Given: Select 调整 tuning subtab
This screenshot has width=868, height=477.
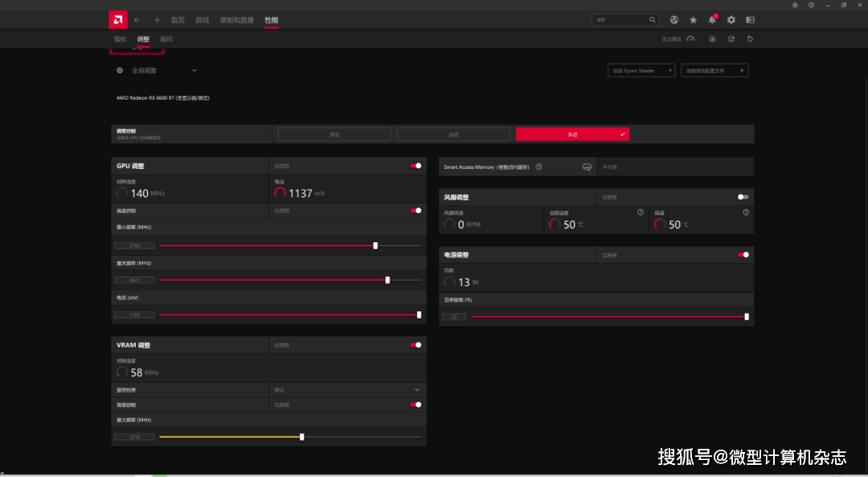Looking at the screenshot, I should coord(143,39).
